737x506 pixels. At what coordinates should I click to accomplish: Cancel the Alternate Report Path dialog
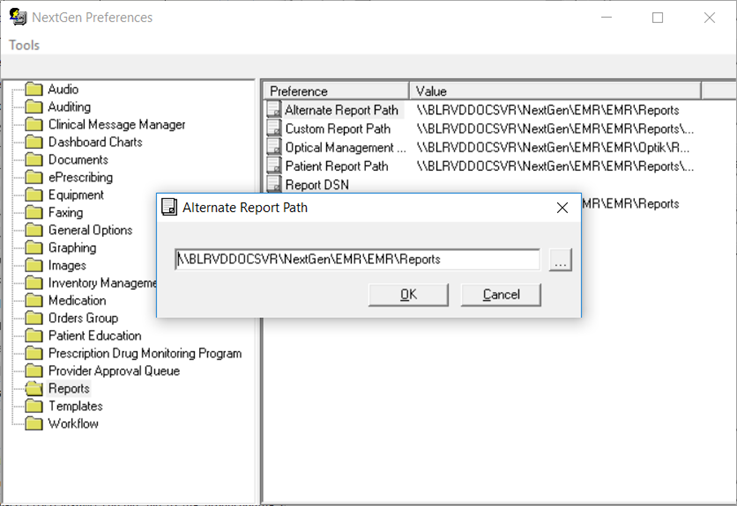point(501,295)
